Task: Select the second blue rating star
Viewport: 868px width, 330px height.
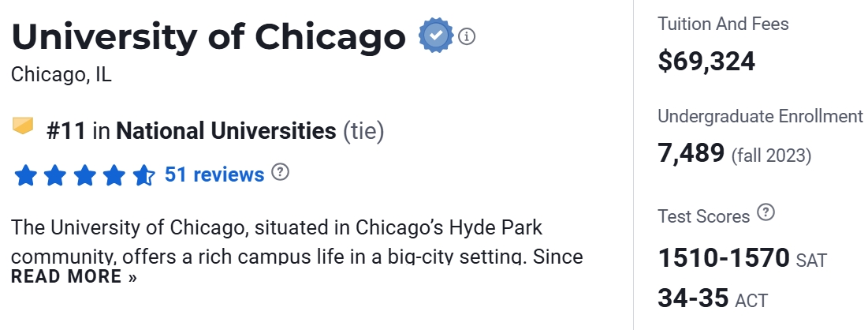Action: (x=55, y=174)
